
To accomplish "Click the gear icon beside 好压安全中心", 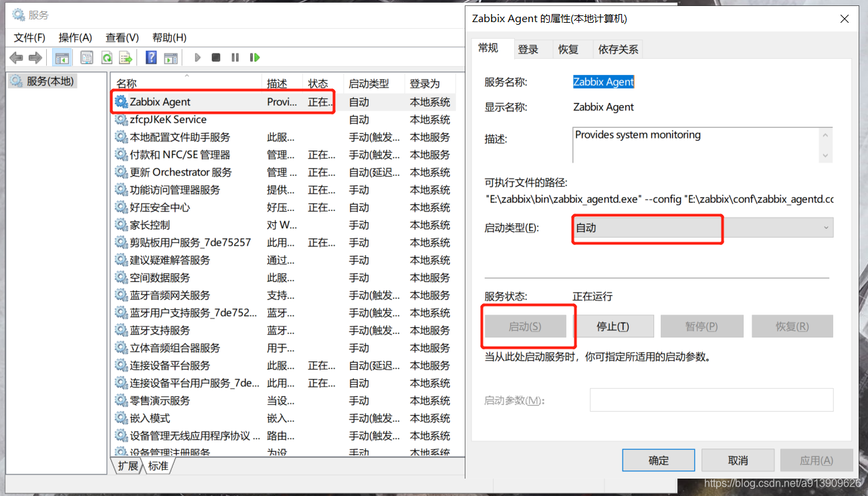I will (121, 208).
